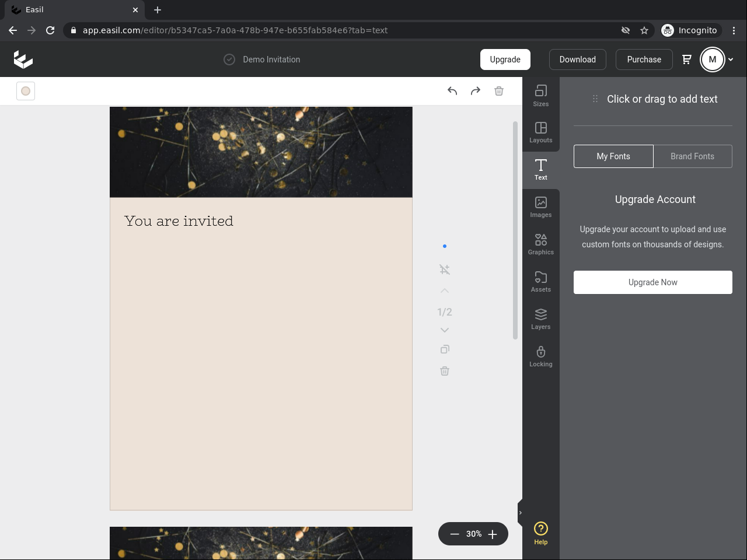Collapse the side panel with arrow handle
This screenshot has width=747, height=560.
click(520, 513)
